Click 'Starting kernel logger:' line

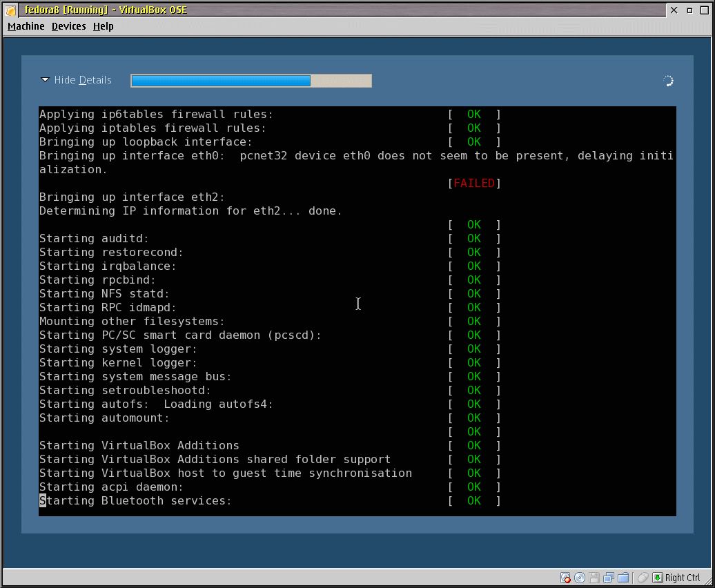(x=118, y=363)
